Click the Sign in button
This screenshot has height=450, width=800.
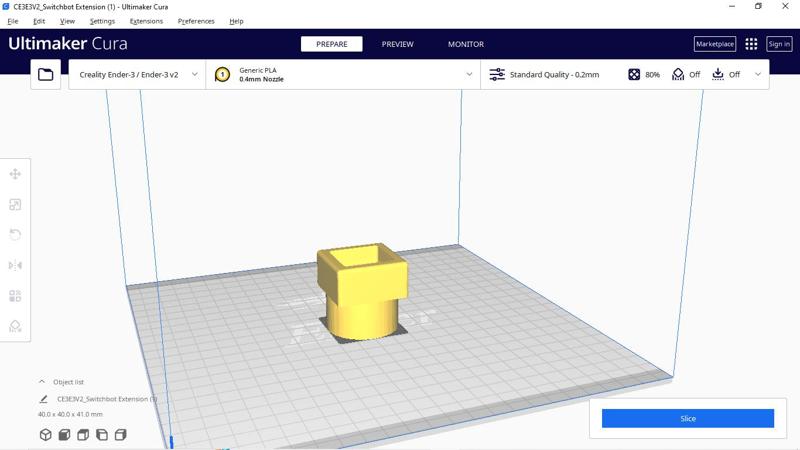coord(779,44)
